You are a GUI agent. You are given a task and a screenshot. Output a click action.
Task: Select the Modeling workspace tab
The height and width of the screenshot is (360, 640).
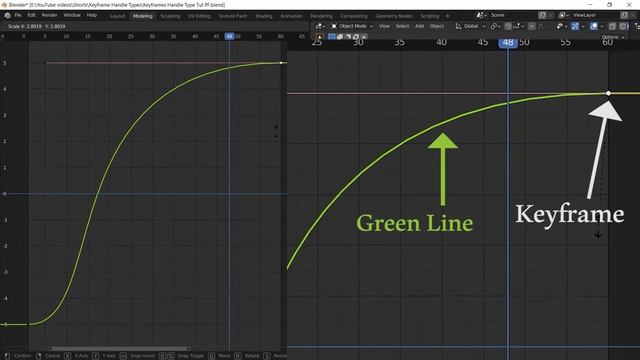pyautogui.click(x=142, y=16)
